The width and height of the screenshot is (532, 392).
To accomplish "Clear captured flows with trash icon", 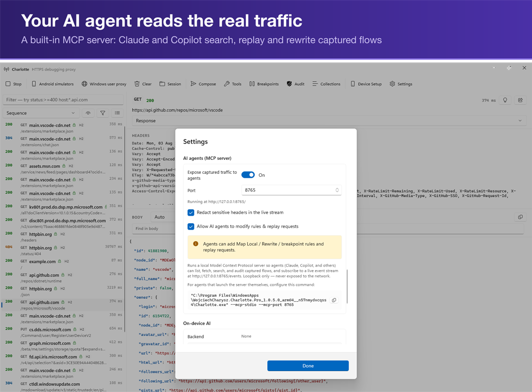I will 143,84.
